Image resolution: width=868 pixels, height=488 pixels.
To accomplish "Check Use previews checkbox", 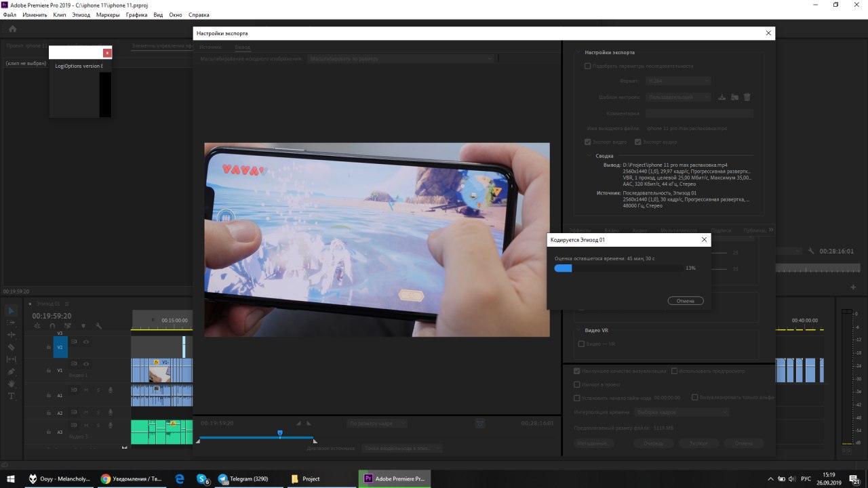I will tap(674, 371).
